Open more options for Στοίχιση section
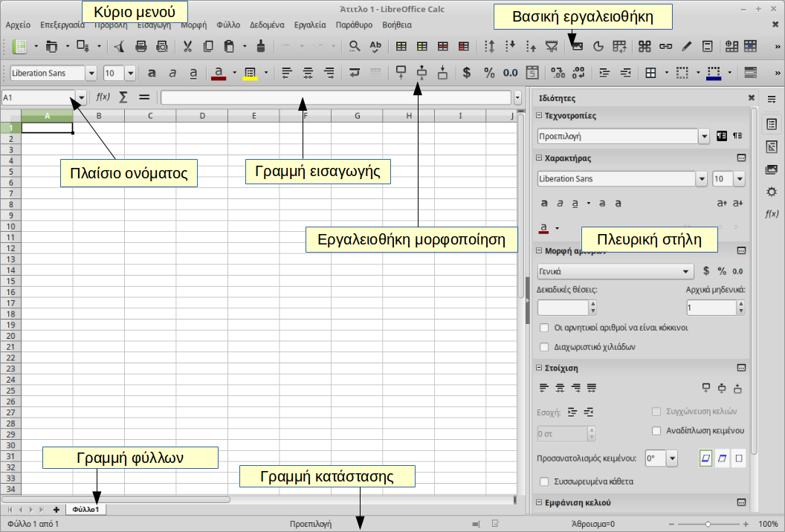Image resolution: width=785 pixels, height=532 pixels. (x=741, y=367)
